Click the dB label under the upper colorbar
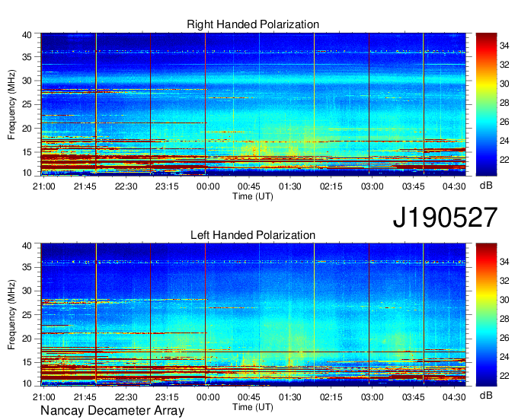This screenshot has height=420, width=518. click(486, 186)
